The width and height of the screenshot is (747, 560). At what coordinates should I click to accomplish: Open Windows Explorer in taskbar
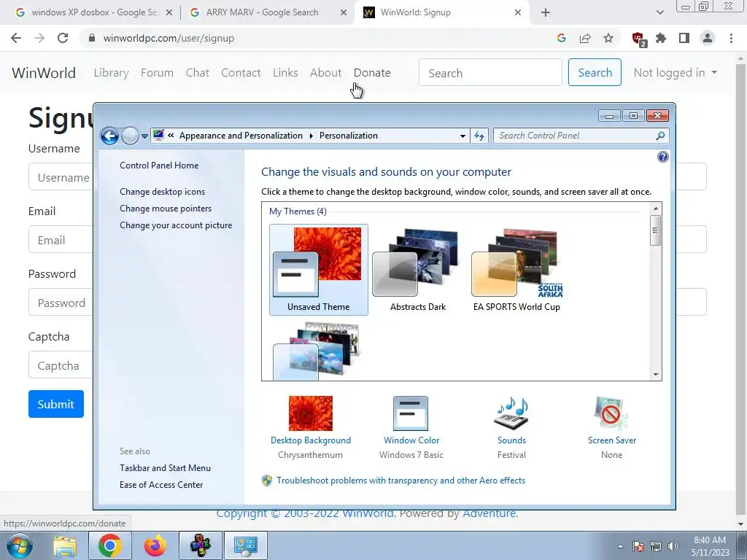64,545
